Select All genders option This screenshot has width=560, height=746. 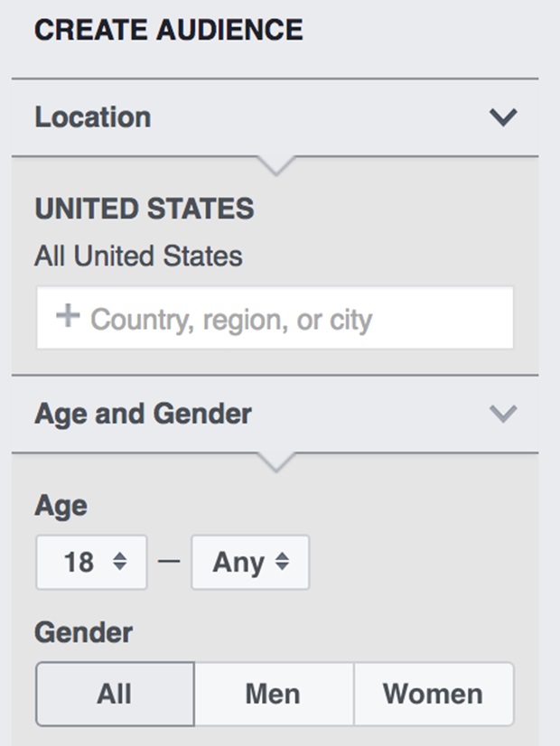tap(115, 695)
